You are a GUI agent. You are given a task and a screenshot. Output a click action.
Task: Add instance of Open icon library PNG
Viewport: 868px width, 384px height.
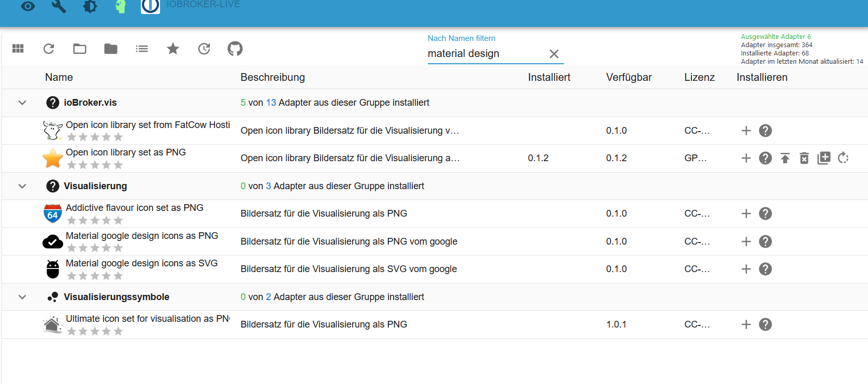[746, 158]
